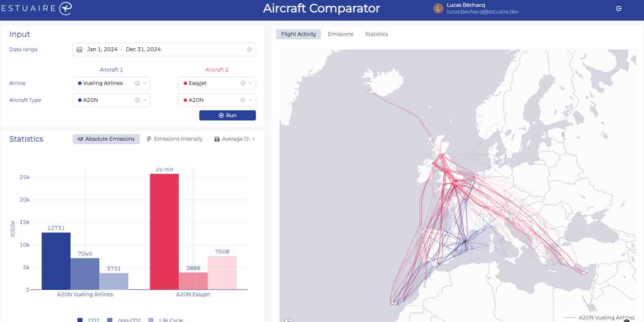Click the Easyjet CO2 bar showing 25769
This screenshot has height=322, width=644.
[x=164, y=232]
